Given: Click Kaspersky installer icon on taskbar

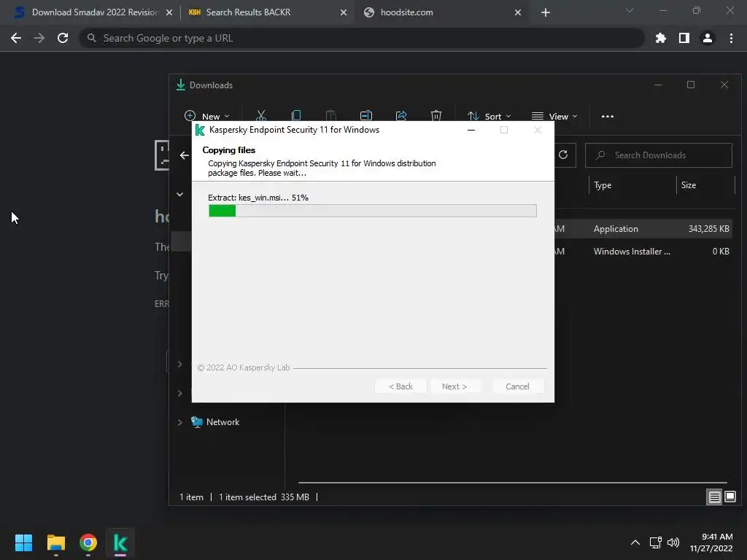Looking at the screenshot, I should [120, 542].
